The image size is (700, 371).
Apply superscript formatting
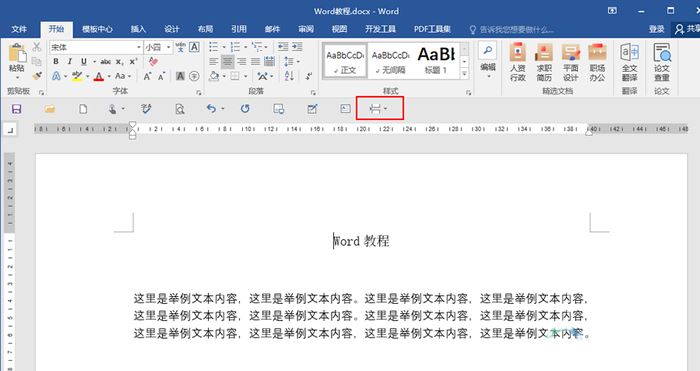tap(133, 62)
